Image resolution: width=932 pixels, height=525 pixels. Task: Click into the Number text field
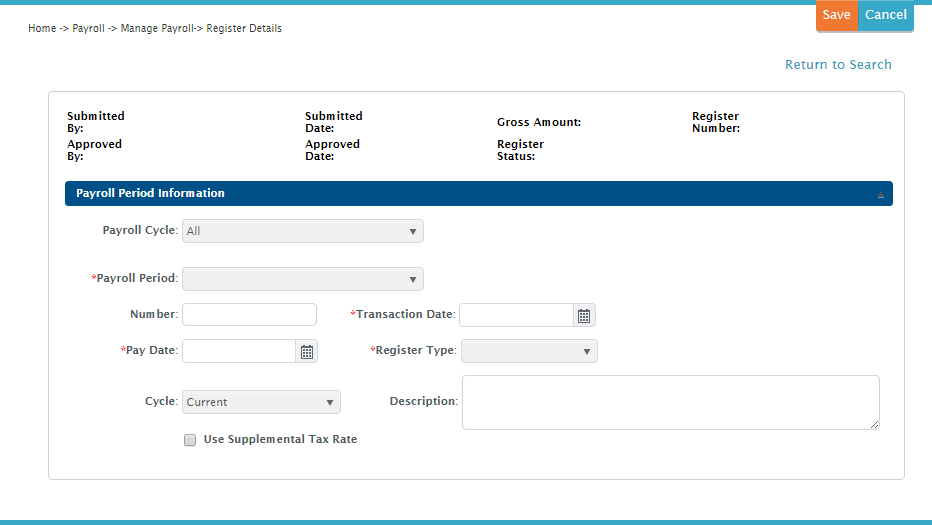(249, 315)
